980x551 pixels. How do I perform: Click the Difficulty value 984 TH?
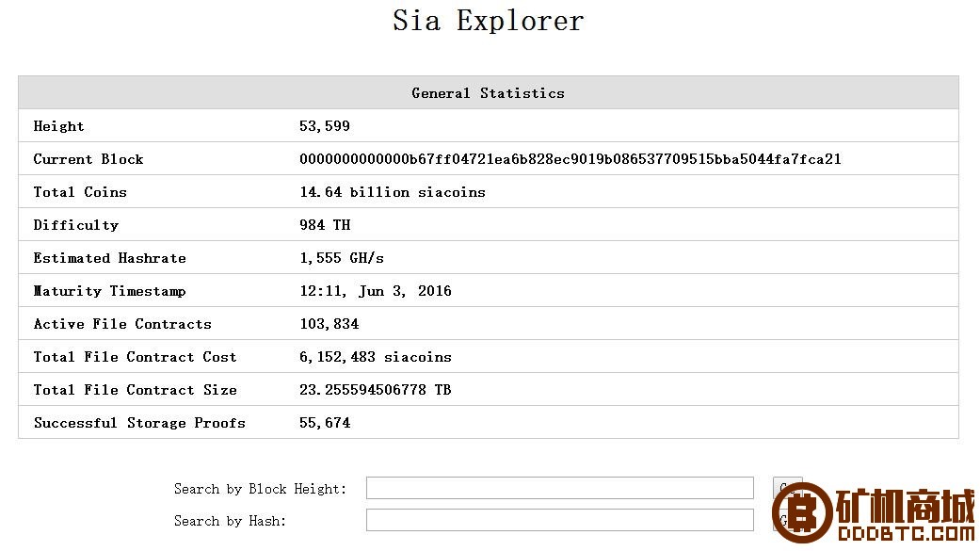pos(325,224)
